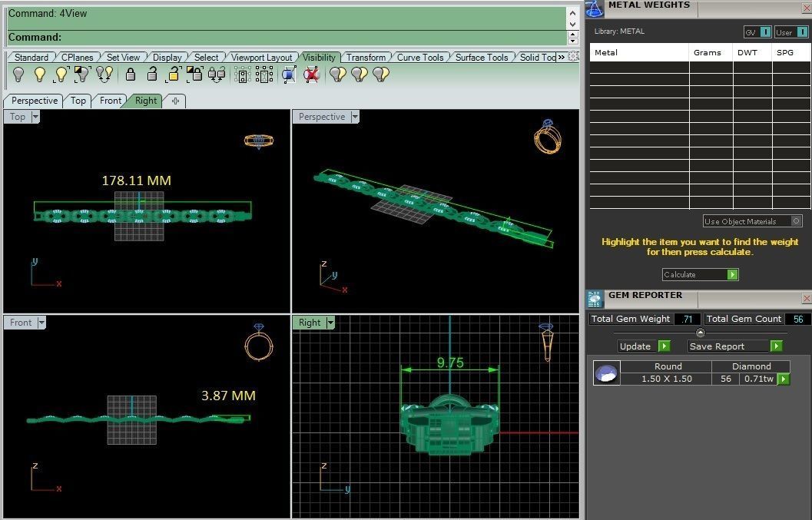The image size is (812, 520).
Task: Click the dotted points icon left of blue plane
Action: (x=264, y=75)
